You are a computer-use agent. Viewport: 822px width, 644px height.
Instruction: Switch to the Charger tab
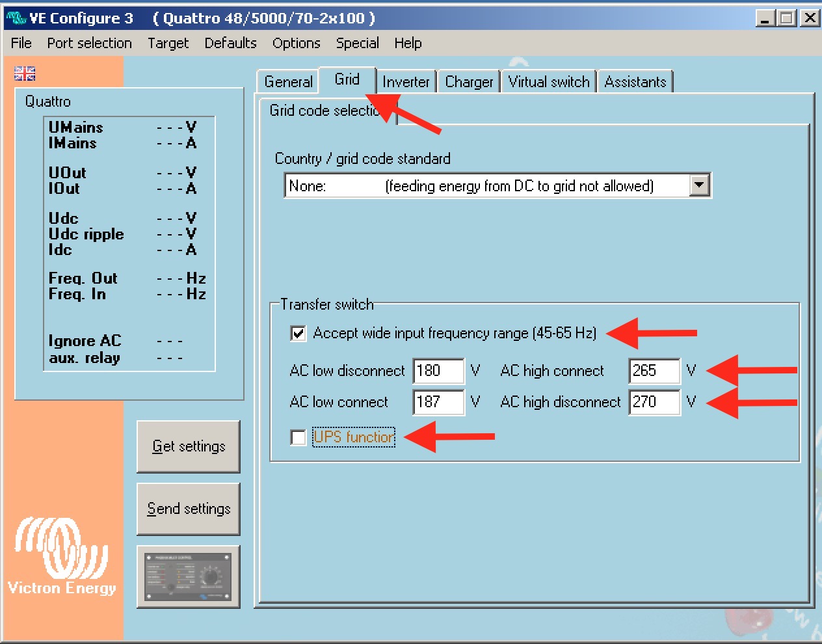(469, 82)
